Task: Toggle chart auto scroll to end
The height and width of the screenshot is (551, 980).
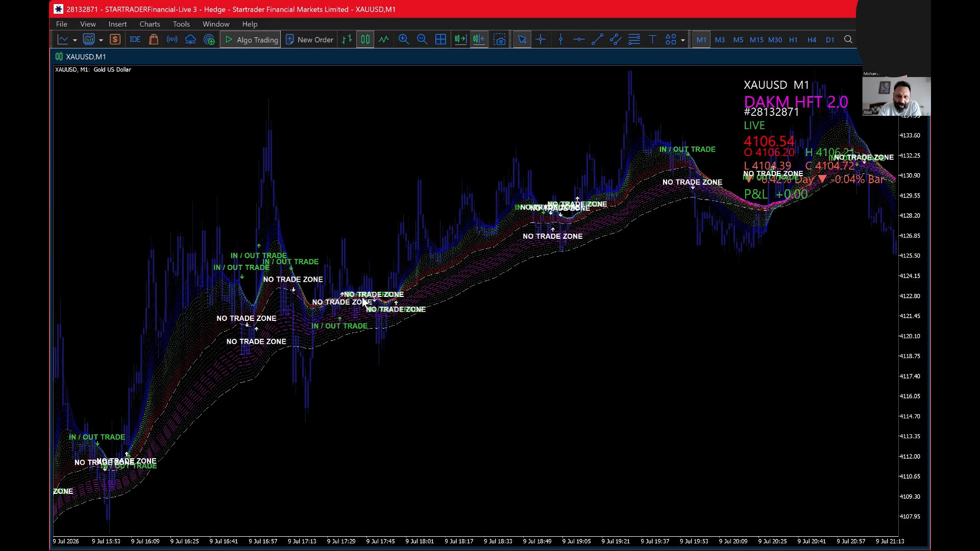Action: click(460, 39)
